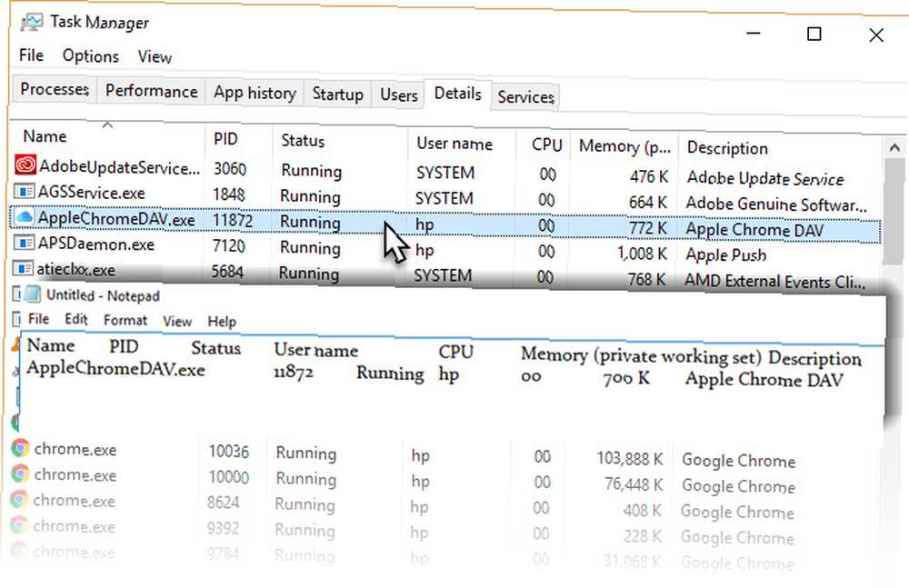Select the APSDaemon.exe process name

pos(95,244)
